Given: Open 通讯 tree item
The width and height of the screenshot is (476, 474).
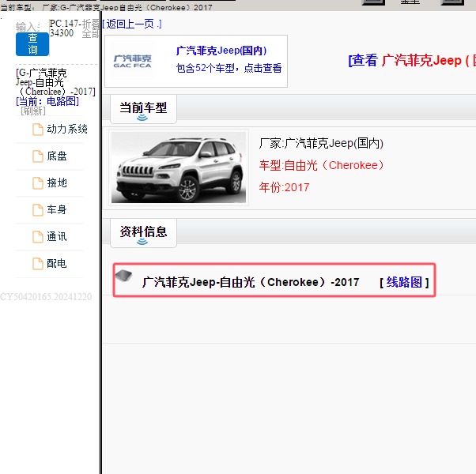Looking at the screenshot, I should click(57, 236).
